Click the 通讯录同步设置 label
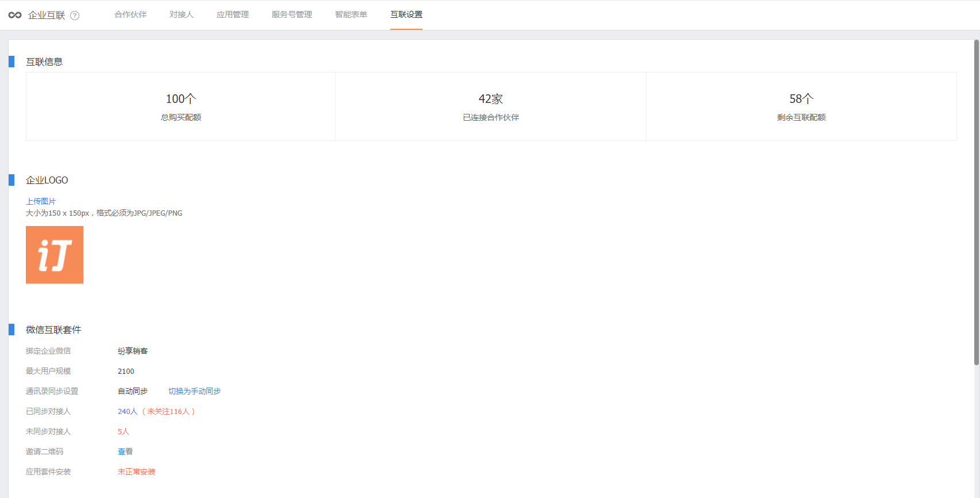The image size is (980, 498). coord(52,391)
